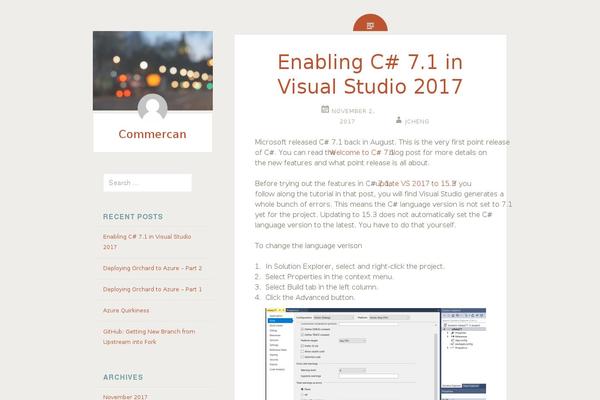This screenshot has height=400, width=600.
Task: Open the post title Enabling C# 7.1 in Visual Studio 2017
Action: pyautogui.click(x=370, y=74)
